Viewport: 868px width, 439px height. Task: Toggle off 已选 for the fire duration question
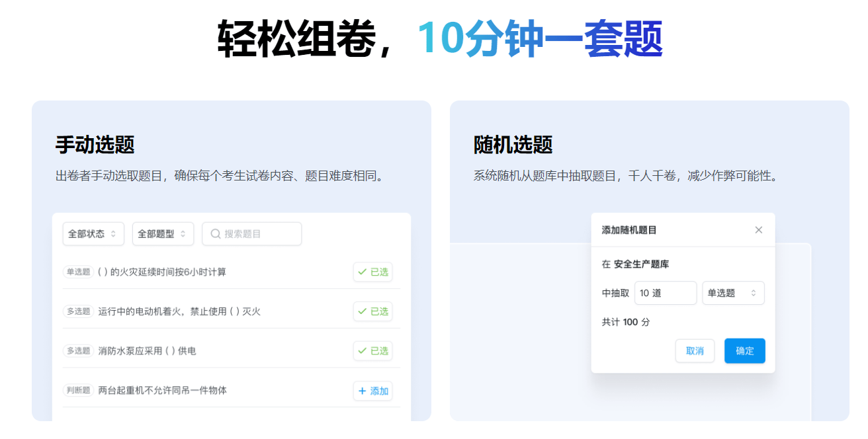372,272
